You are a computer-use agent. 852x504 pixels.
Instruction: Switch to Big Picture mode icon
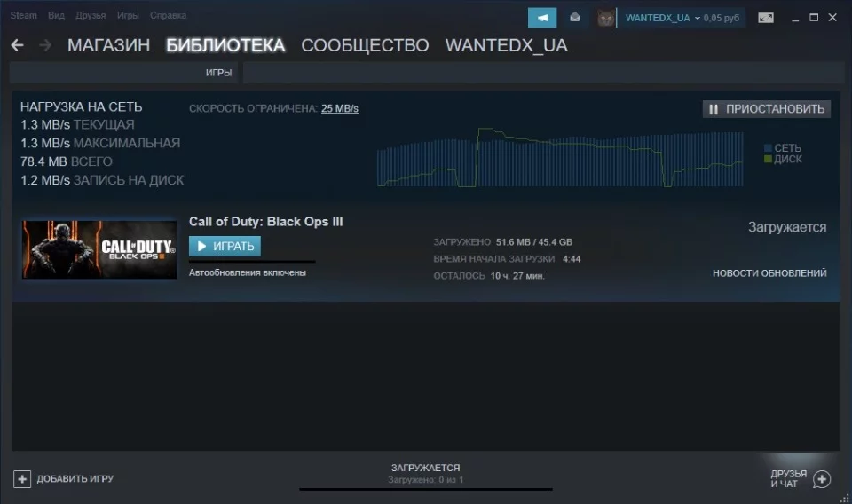click(766, 18)
